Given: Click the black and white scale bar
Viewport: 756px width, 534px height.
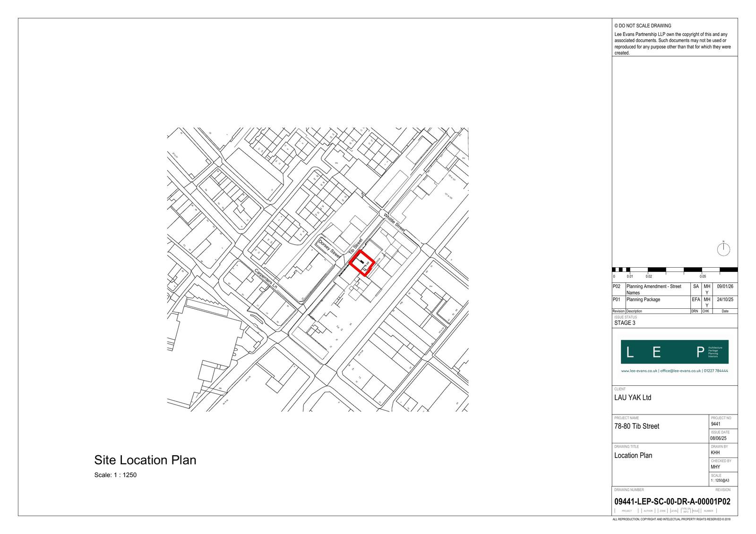Looking at the screenshot, I should (674, 270).
